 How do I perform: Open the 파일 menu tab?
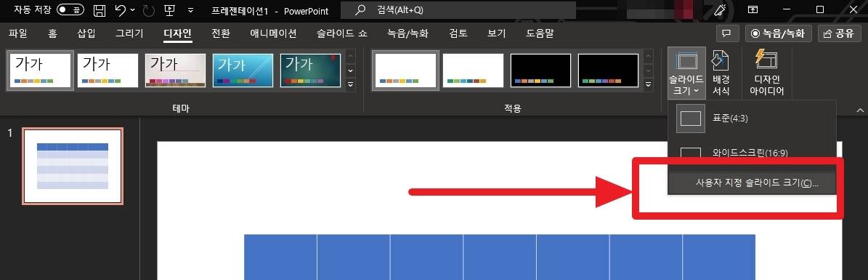point(17,33)
